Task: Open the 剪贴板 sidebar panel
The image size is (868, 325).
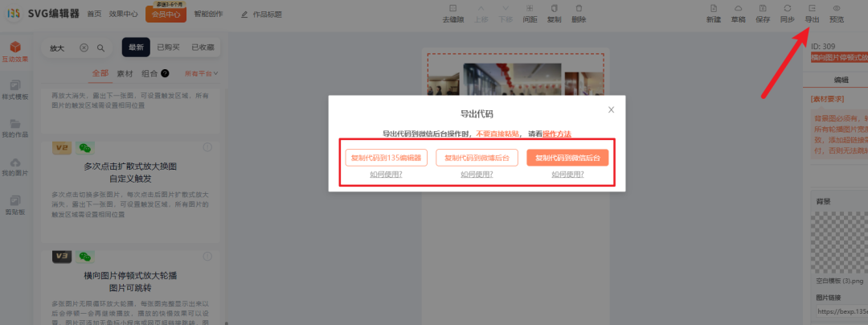Action: pos(15,205)
